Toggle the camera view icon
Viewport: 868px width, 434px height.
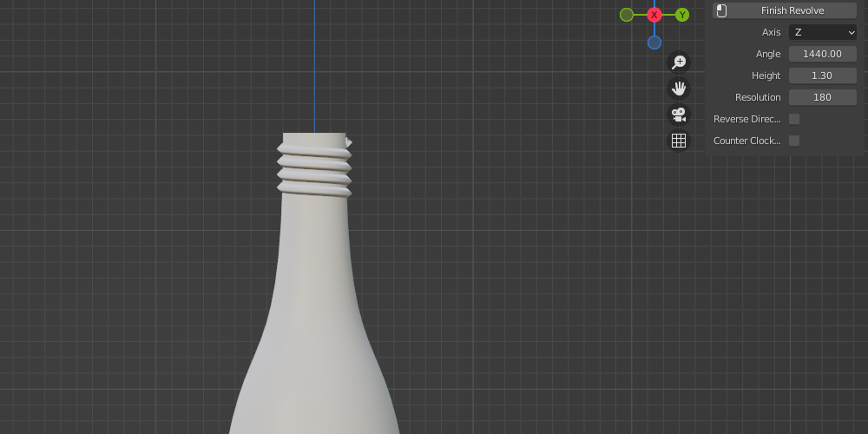click(679, 115)
